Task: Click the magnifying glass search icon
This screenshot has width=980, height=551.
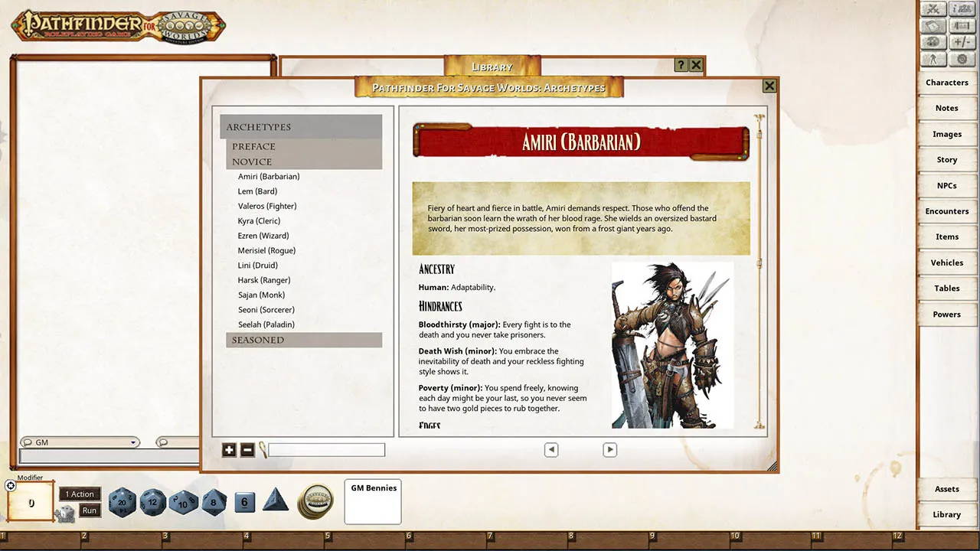Action: (262, 450)
